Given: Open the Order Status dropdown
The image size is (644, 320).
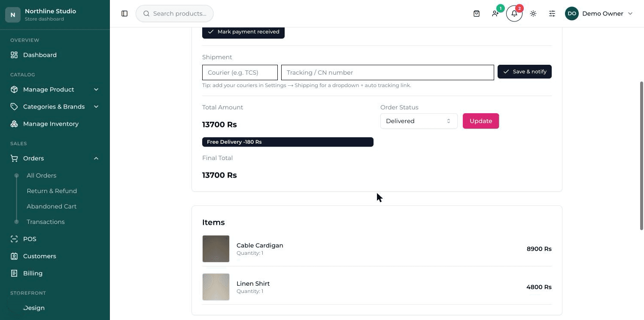Looking at the screenshot, I should click(x=419, y=121).
